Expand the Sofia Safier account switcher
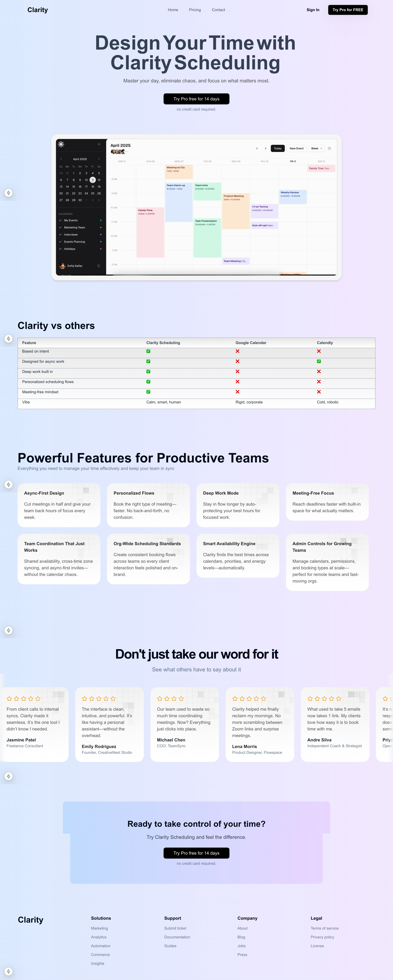The image size is (393, 980). click(98, 266)
